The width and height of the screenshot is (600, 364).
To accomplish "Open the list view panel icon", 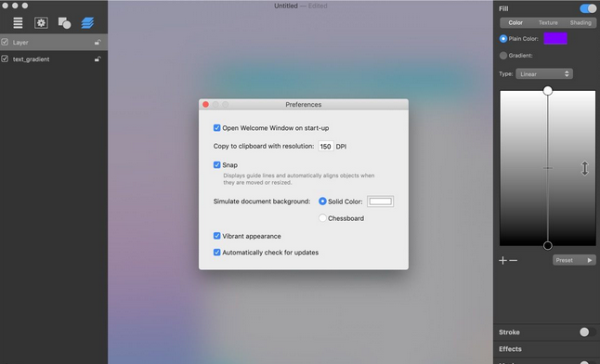I will coord(18,23).
